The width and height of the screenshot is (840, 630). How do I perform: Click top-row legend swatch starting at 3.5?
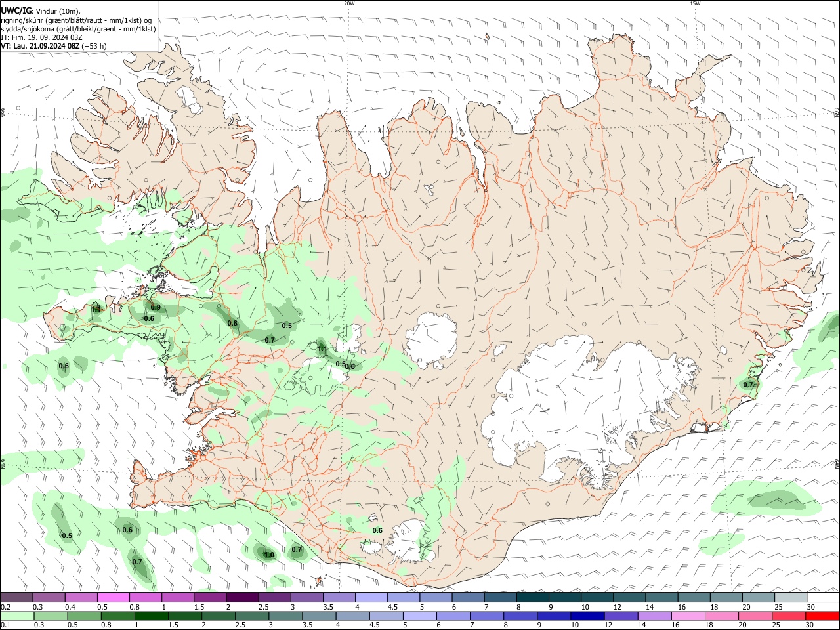339,597
